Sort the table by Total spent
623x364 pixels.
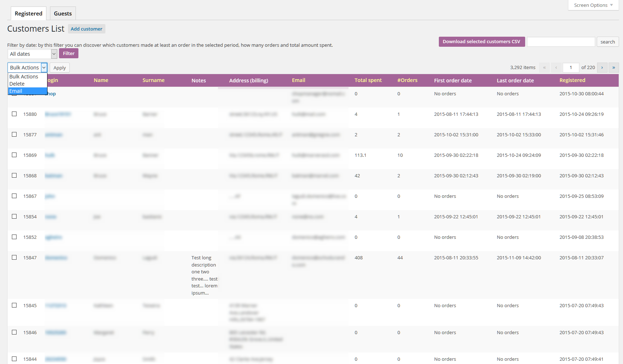point(368,80)
